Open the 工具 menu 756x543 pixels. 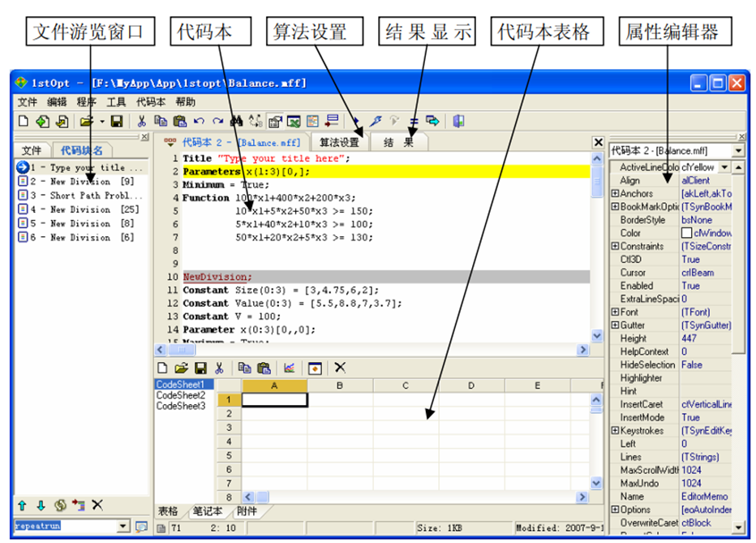tap(116, 101)
